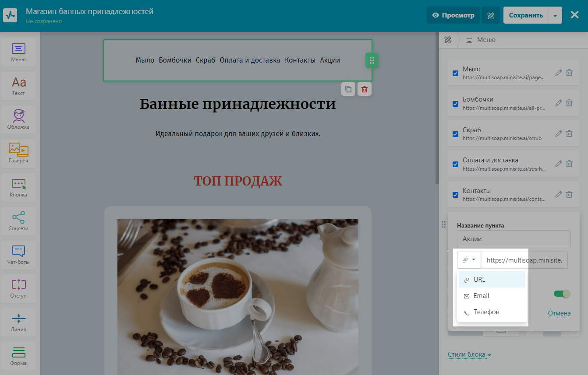Viewport: 588px width, 375px height.
Task: Delete the Скраб menu item
Action: pyautogui.click(x=569, y=133)
